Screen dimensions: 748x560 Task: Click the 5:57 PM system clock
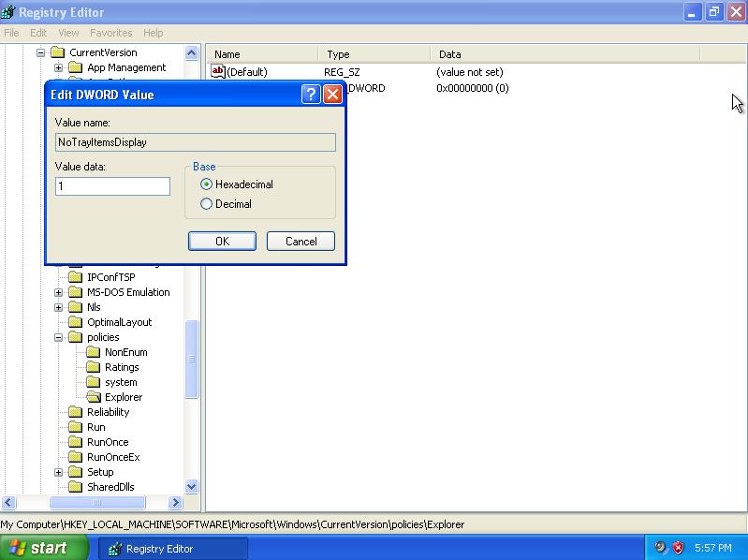click(x=713, y=548)
